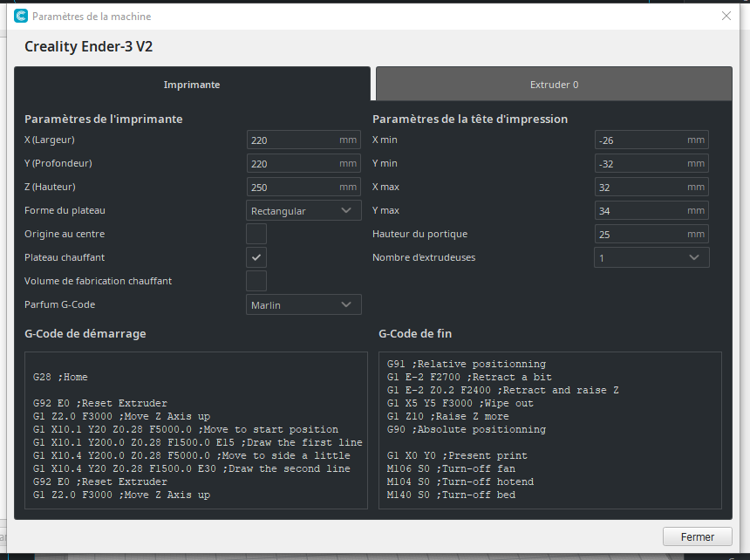Click the G-Code de fin heading
The height and width of the screenshot is (560, 750).
415,333
